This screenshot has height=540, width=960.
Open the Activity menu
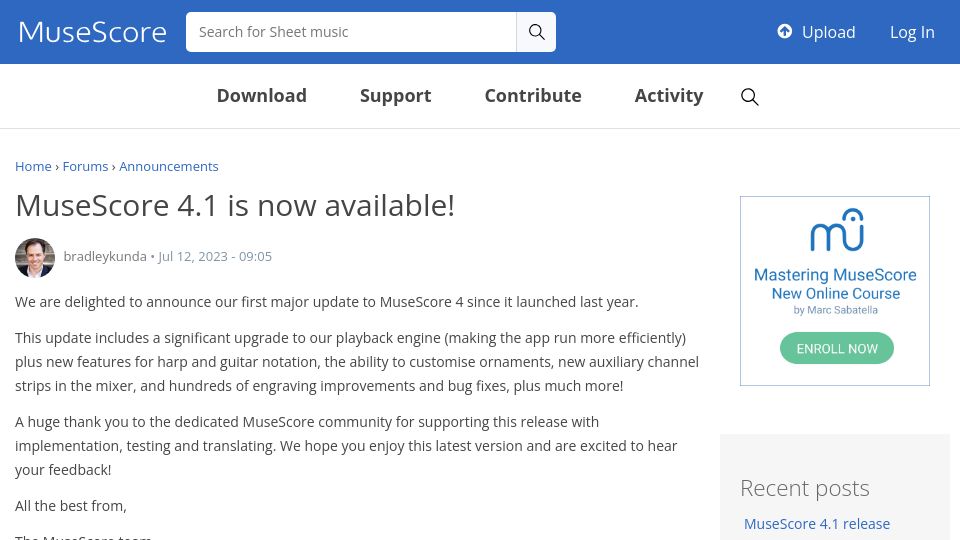point(669,96)
